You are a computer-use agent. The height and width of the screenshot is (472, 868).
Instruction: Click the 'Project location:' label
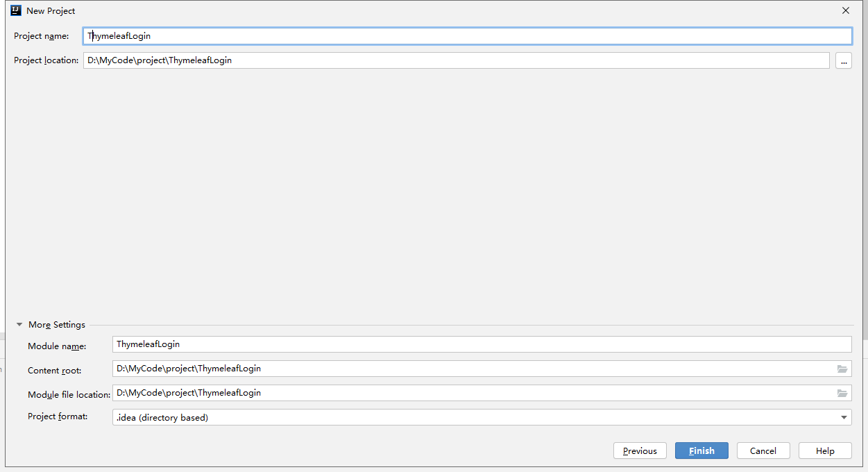click(x=46, y=60)
